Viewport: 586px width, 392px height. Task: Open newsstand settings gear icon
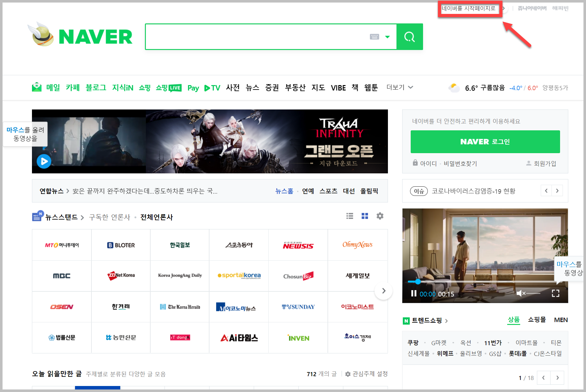click(380, 216)
